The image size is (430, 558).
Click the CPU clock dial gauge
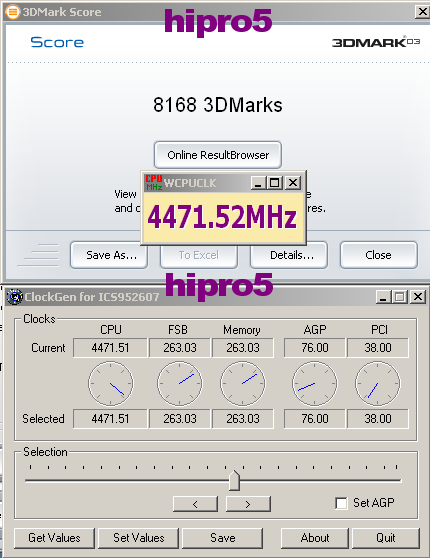111,384
